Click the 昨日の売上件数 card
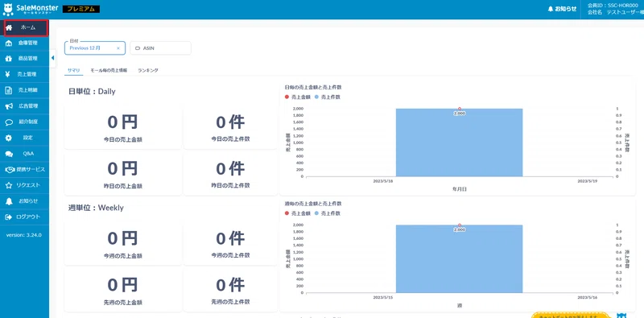The width and height of the screenshot is (644, 318). (x=230, y=172)
